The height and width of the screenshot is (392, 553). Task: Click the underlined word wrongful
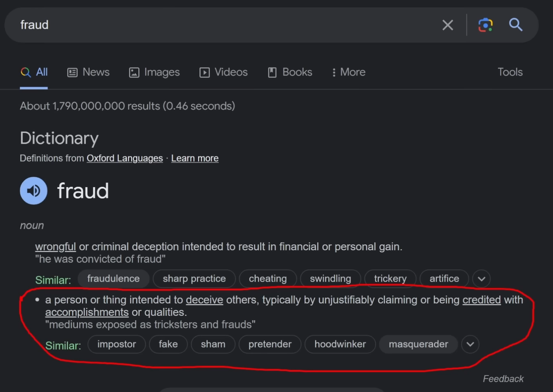55,247
